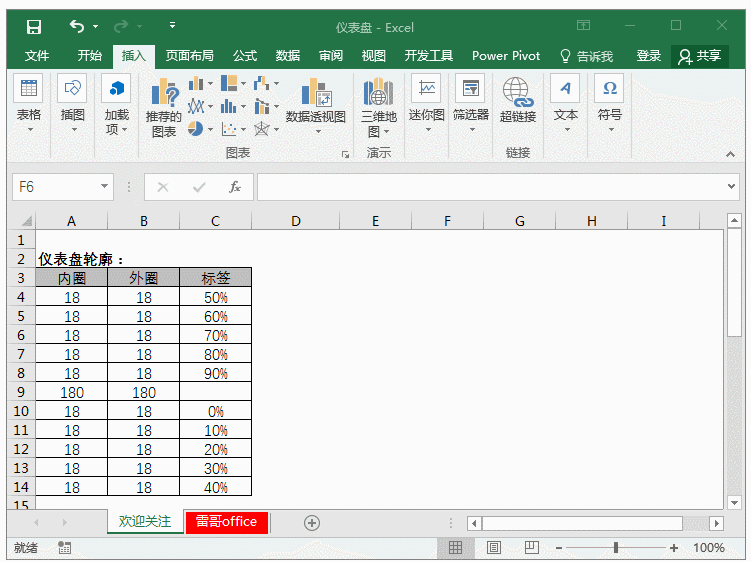Image resolution: width=751 pixels, height=562 pixels.
Task: Click the Select All corner triangle
Action: point(27,221)
